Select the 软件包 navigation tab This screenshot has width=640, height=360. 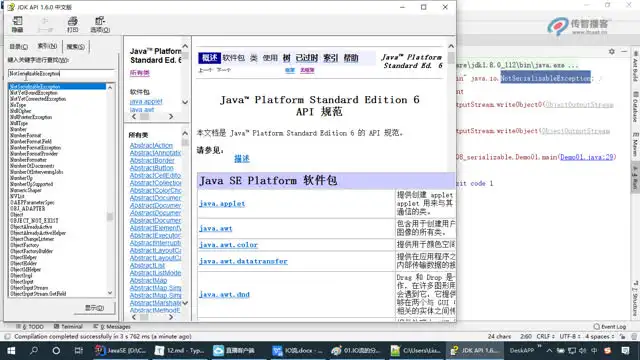234,58
